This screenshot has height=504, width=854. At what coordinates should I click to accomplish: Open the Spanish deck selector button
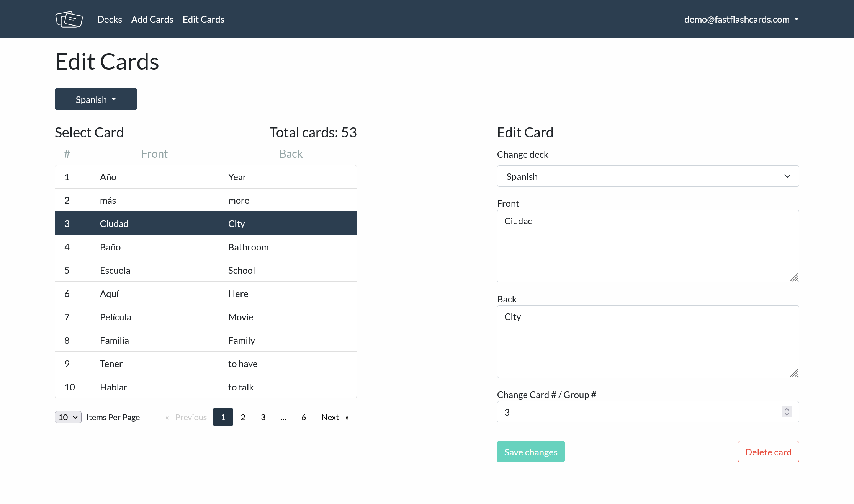(x=96, y=99)
